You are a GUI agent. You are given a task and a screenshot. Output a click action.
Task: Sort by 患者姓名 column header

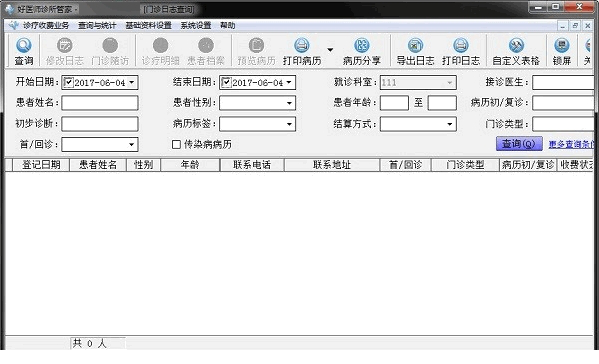98,165
